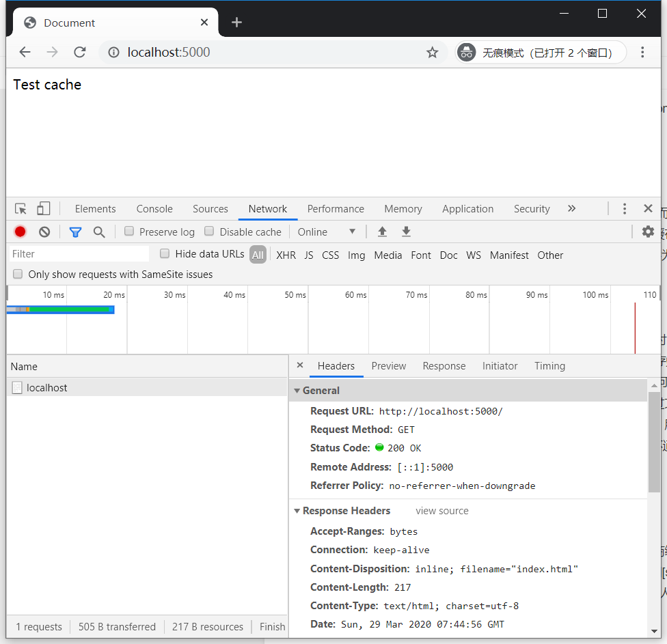667x644 pixels.
Task: Check Only show requests with SameSite issues
Action: coord(18,274)
